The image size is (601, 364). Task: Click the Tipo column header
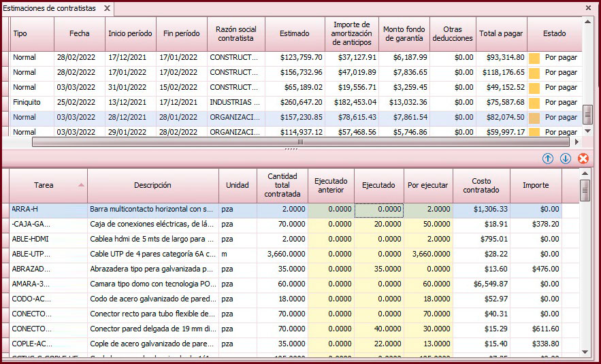point(32,34)
